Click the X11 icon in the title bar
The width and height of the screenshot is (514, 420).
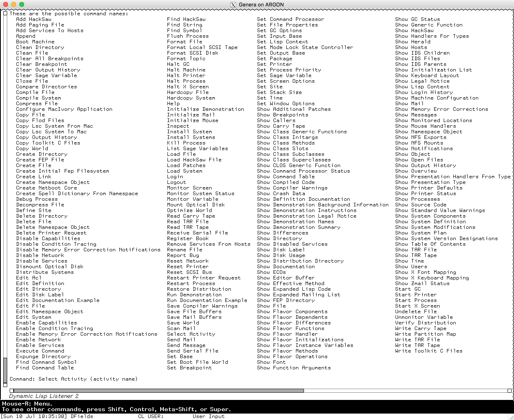point(233,5)
